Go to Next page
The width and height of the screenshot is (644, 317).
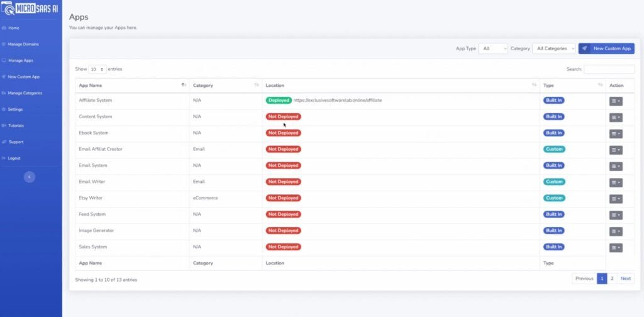click(x=626, y=279)
